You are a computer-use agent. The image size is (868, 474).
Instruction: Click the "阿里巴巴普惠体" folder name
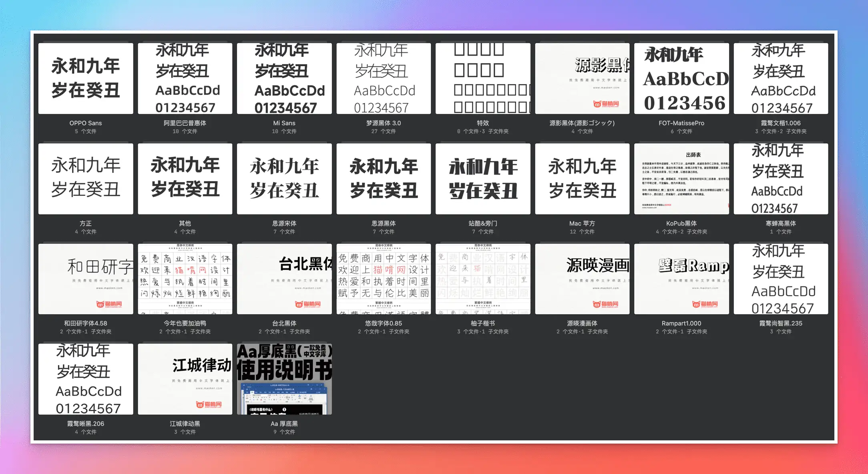pyautogui.click(x=185, y=123)
